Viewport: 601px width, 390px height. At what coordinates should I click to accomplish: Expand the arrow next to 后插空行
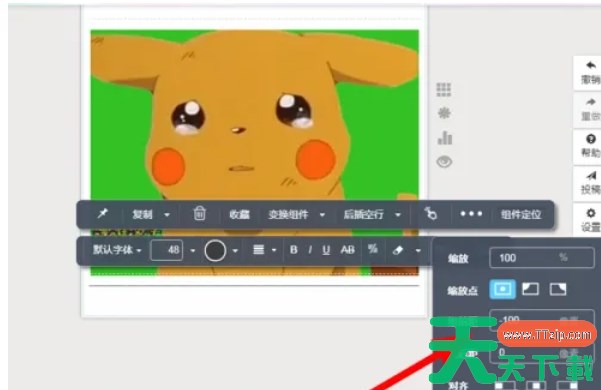point(398,215)
